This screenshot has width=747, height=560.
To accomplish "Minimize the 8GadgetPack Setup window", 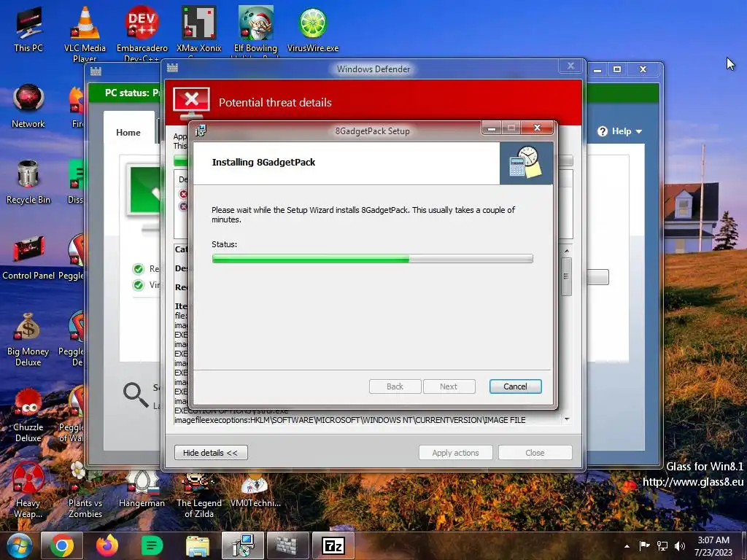I will tap(492, 128).
